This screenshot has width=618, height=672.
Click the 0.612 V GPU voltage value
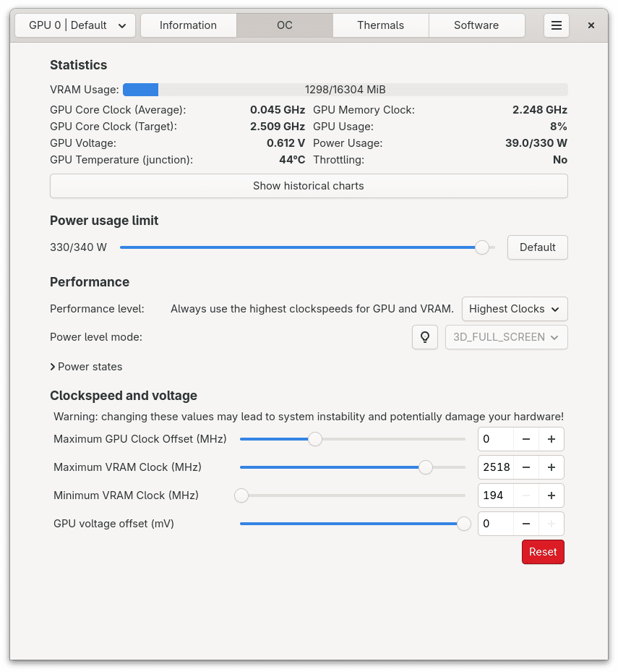[286, 143]
